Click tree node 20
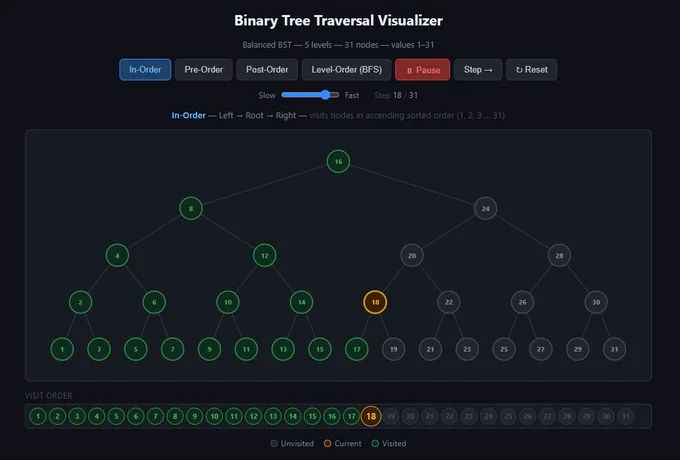Viewport: 680px width, 460px height. (412, 255)
